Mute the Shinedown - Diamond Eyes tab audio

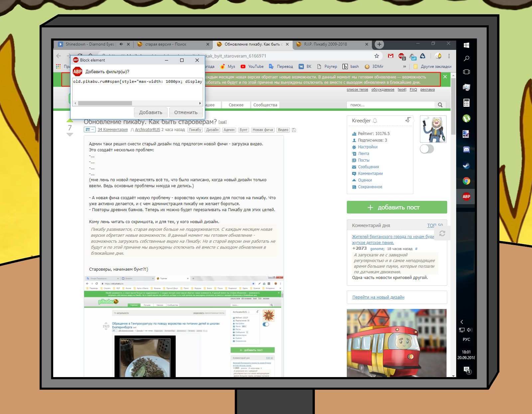point(121,44)
